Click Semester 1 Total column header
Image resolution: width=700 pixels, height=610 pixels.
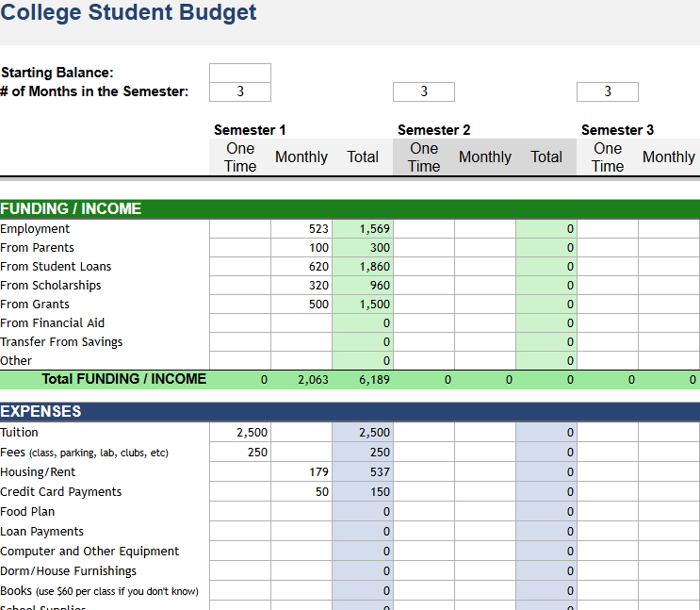pyautogui.click(x=363, y=157)
